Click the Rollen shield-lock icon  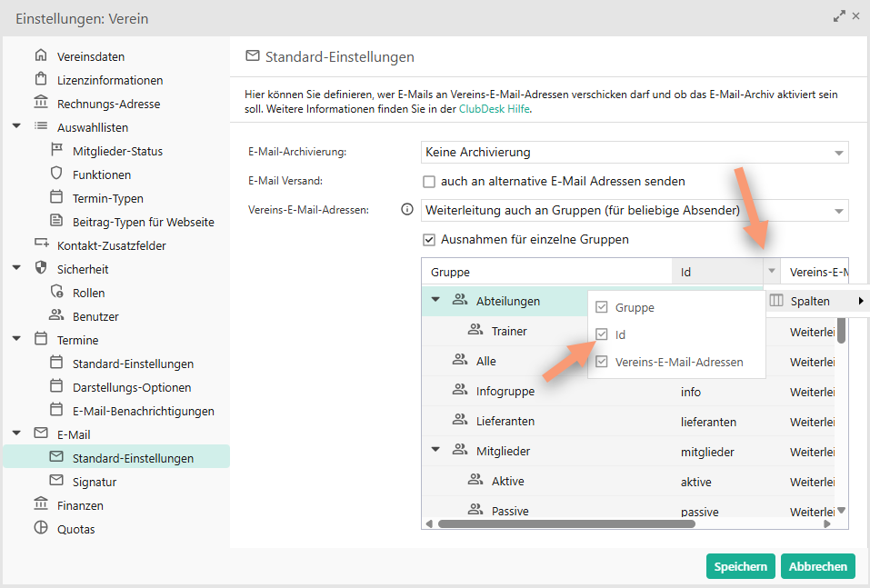[56, 292]
